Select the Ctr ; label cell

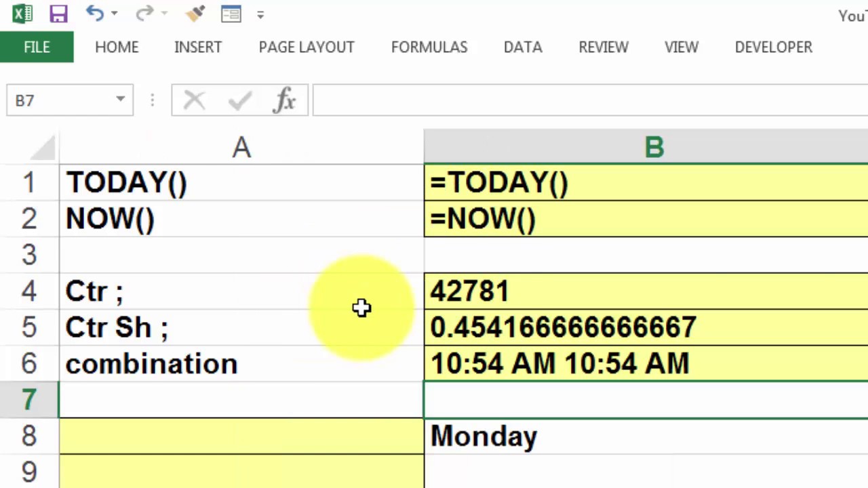241,291
